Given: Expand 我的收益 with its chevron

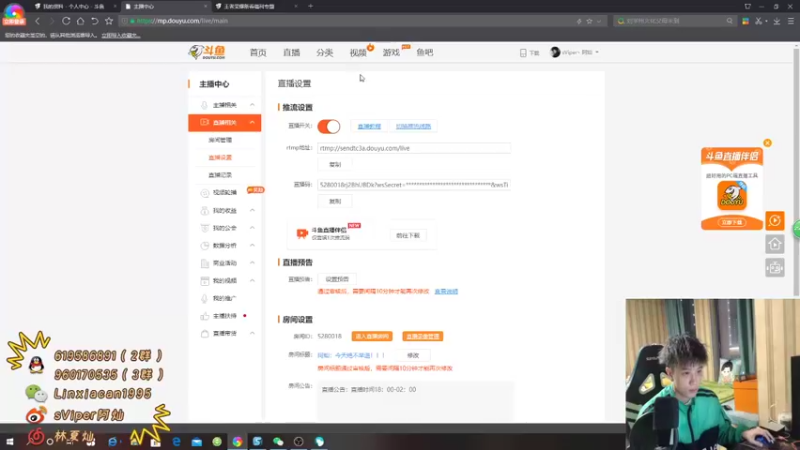Looking at the screenshot, I should pos(252,210).
